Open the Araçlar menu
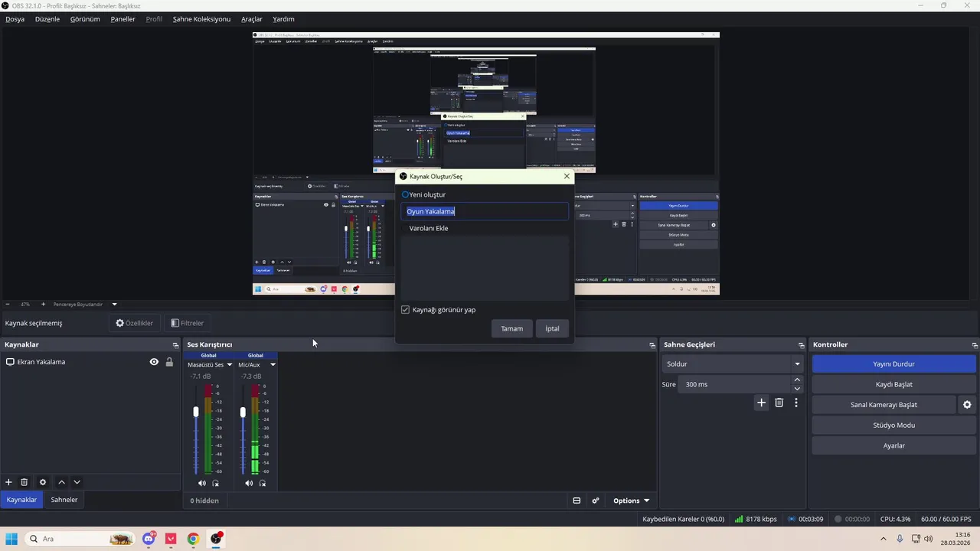 pos(252,19)
